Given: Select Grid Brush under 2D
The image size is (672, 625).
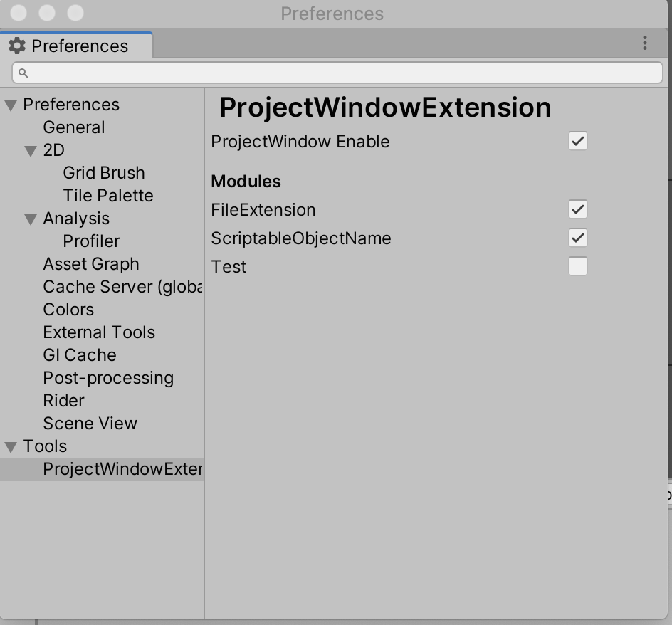Looking at the screenshot, I should pyautogui.click(x=104, y=173).
